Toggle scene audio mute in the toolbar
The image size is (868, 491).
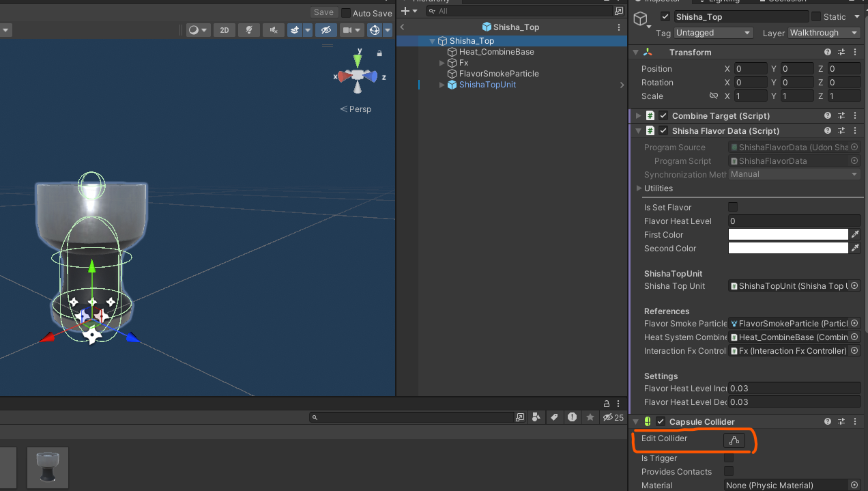[273, 30]
